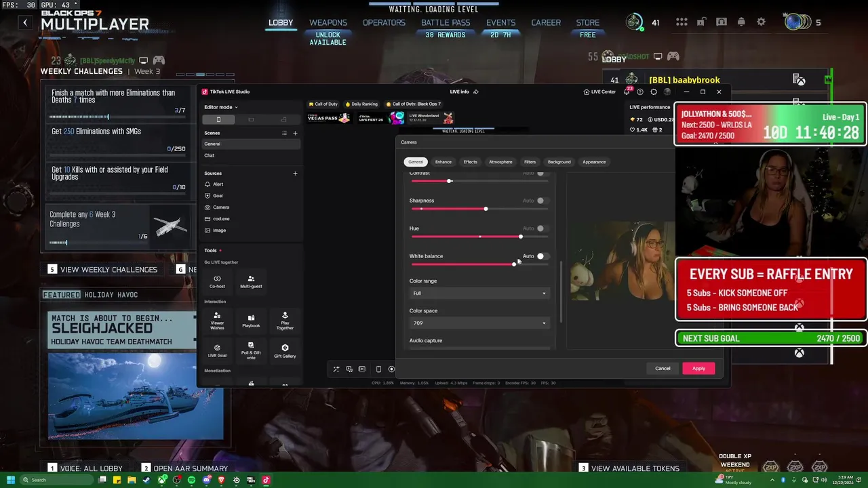Click the Daily Ranking tag
Image resolution: width=868 pixels, height=488 pixels.
pos(361,104)
